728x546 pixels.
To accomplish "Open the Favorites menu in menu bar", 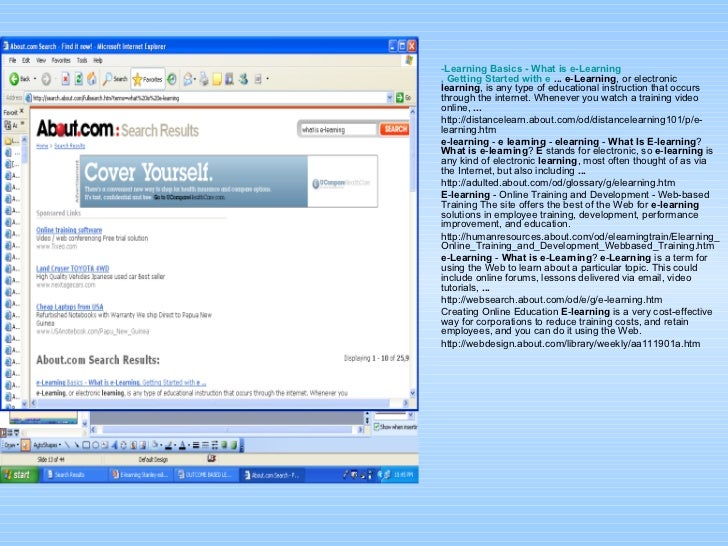I will (61, 60).
